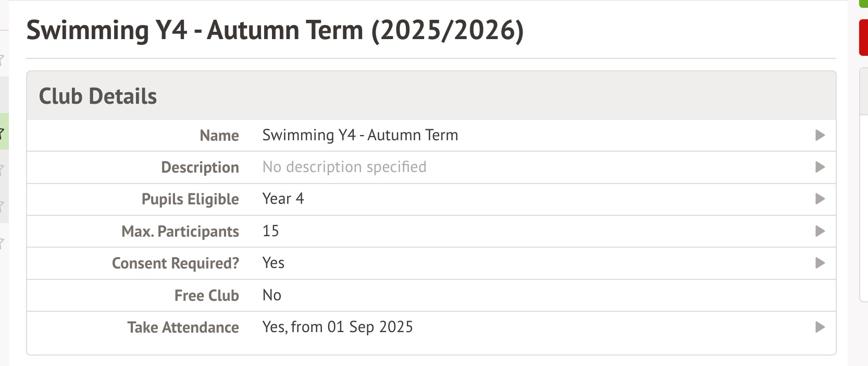Click the Take Attendance row arrow
This screenshot has height=366, width=868.
(820, 327)
